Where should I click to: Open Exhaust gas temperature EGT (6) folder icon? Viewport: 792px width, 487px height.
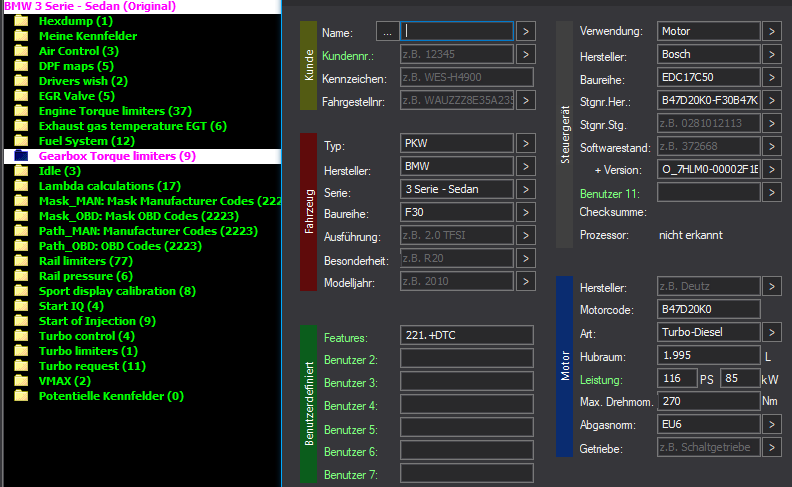pos(21,126)
